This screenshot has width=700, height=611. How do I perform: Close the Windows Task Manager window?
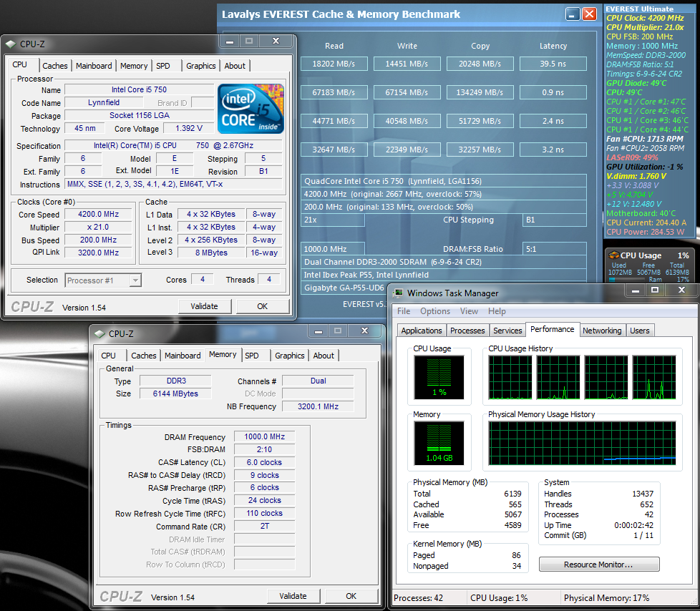[x=683, y=290]
